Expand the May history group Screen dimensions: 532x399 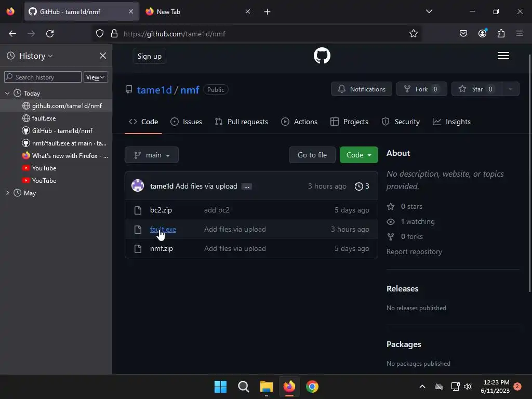click(7, 193)
